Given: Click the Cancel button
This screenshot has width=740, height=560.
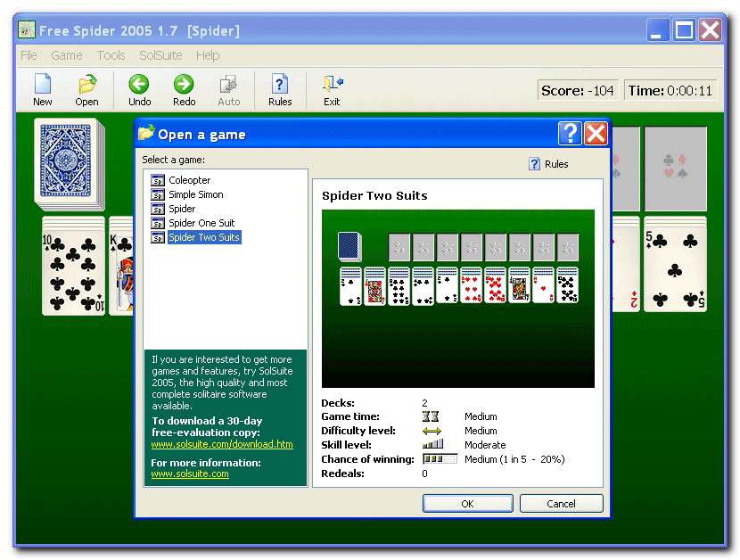Looking at the screenshot, I should tap(561, 503).
